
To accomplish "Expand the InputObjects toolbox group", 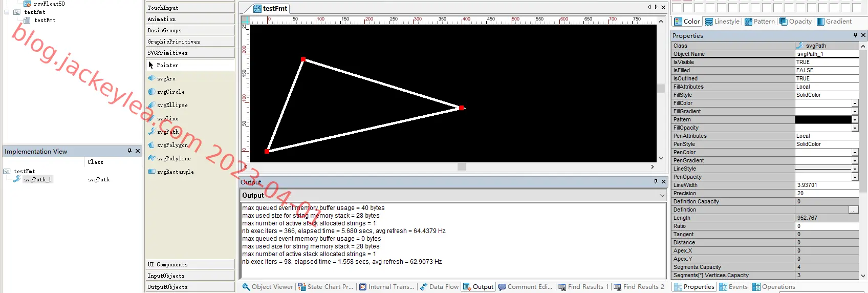I will (x=190, y=276).
